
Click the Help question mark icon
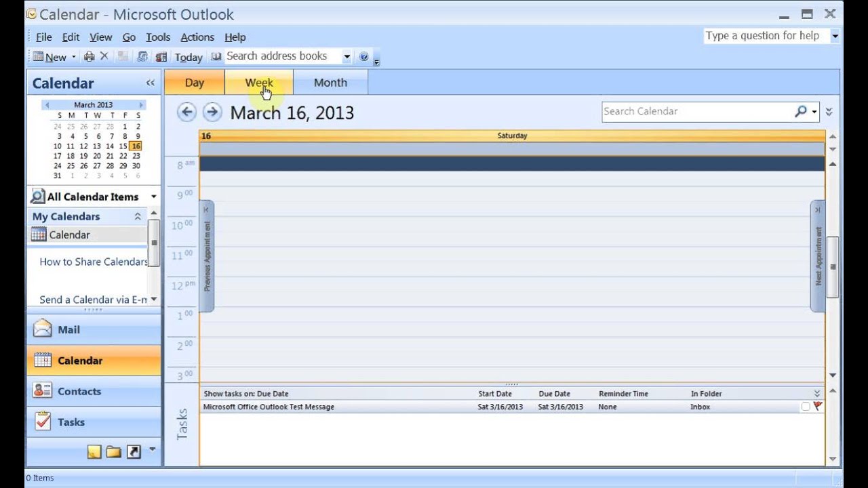pyautogui.click(x=363, y=57)
